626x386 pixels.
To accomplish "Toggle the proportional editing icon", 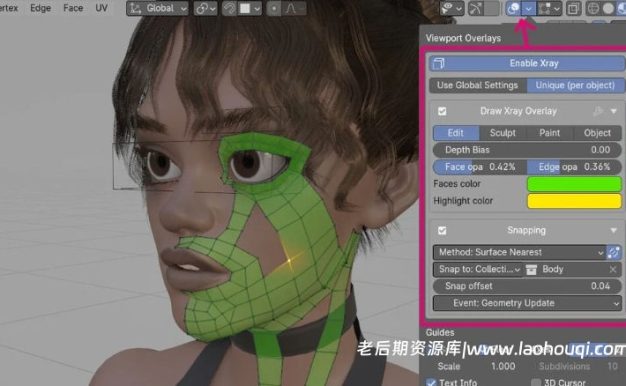I will coord(274,8).
